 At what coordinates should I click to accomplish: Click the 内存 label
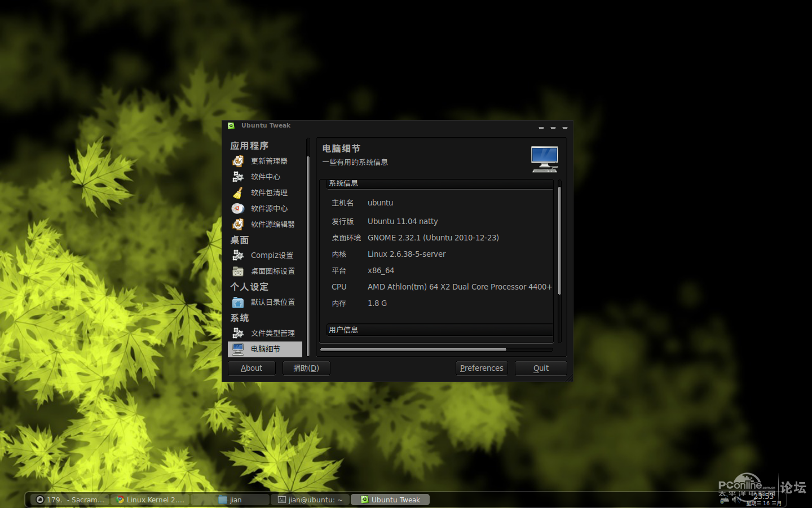click(x=339, y=303)
